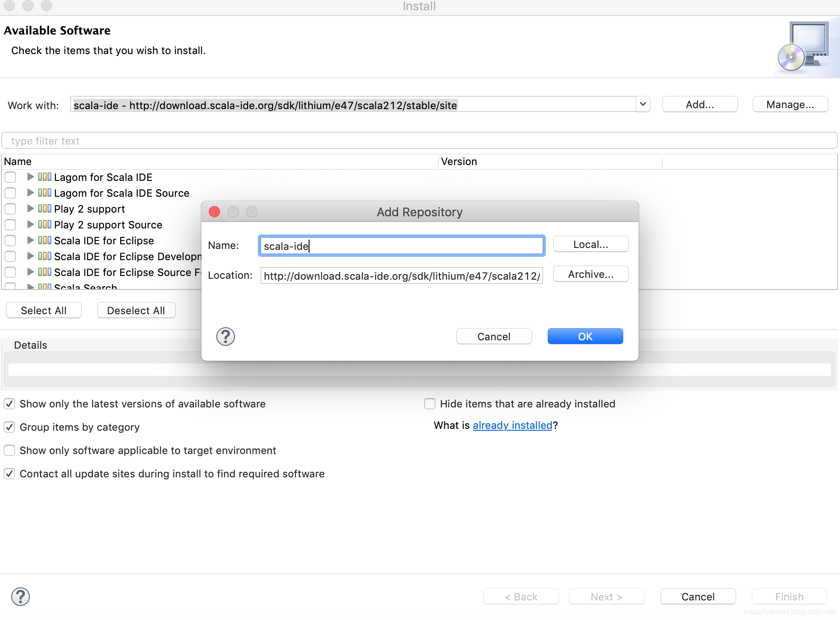
Task: Expand the Play 2 support Source category
Action: point(31,224)
